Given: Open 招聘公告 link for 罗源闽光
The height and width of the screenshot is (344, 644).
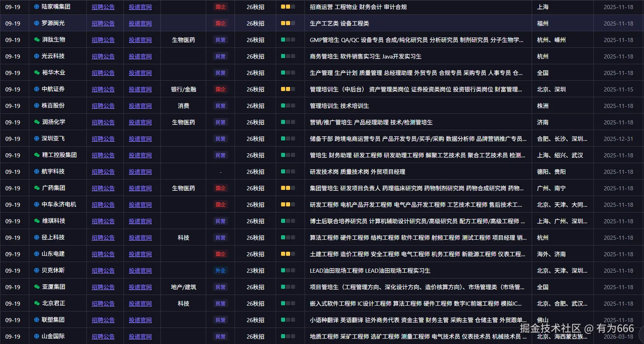Looking at the screenshot, I should click(103, 23).
